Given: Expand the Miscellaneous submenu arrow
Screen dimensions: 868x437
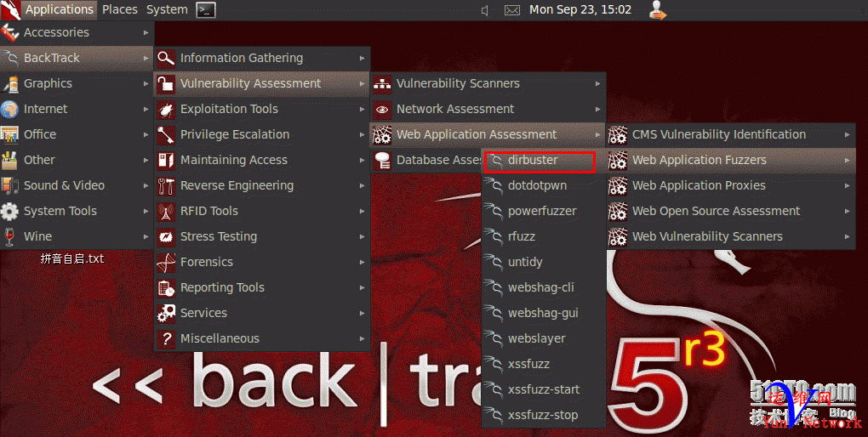Looking at the screenshot, I should [362, 338].
